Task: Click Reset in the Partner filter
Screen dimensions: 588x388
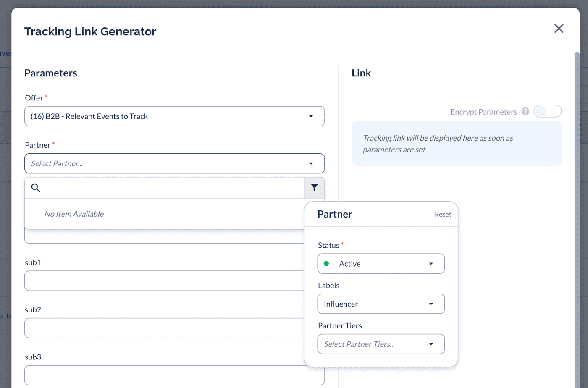Action: (x=443, y=214)
